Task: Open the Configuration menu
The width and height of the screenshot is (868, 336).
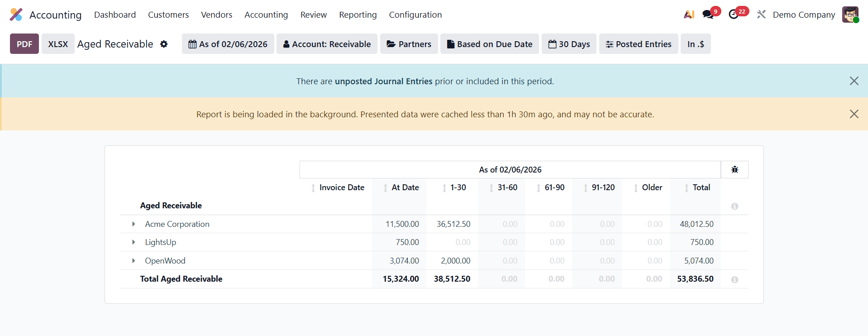Action: (x=415, y=14)
